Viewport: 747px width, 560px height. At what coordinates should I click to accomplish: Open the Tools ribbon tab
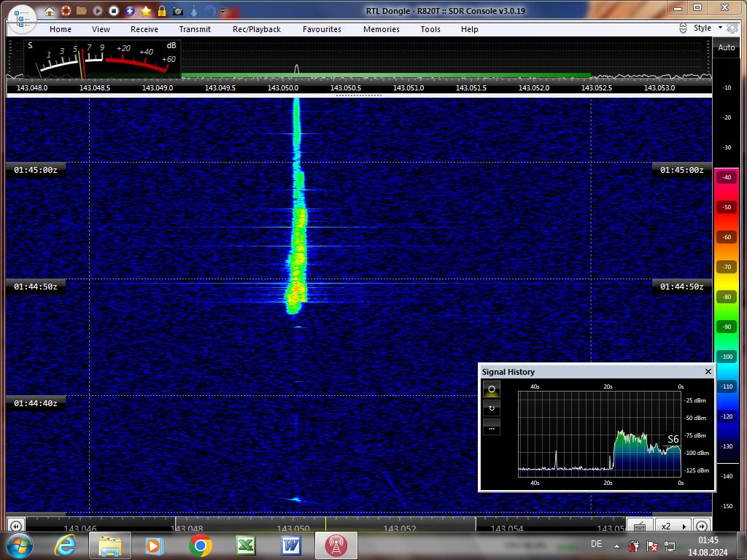click(430, 29)
